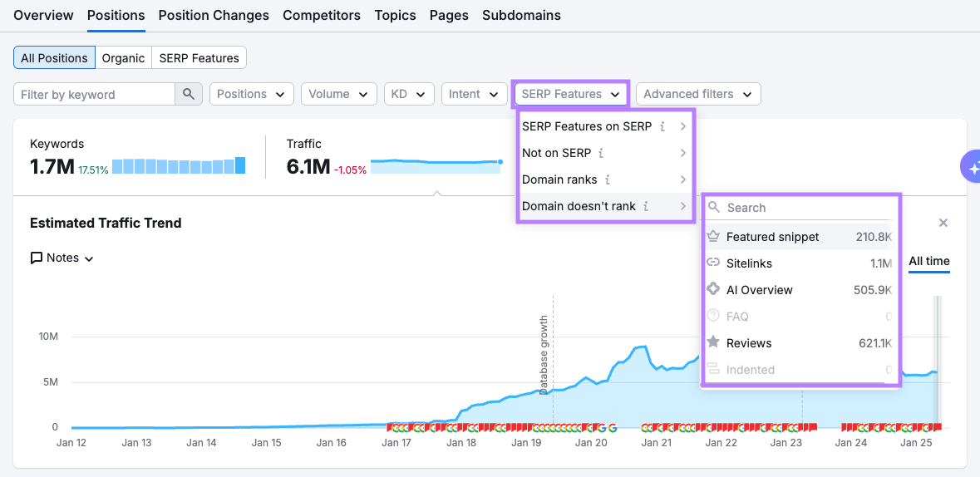This screenshot has width=980, height=477.
Task: Select AI Overview from the list
Action: (x=799, y=289)
